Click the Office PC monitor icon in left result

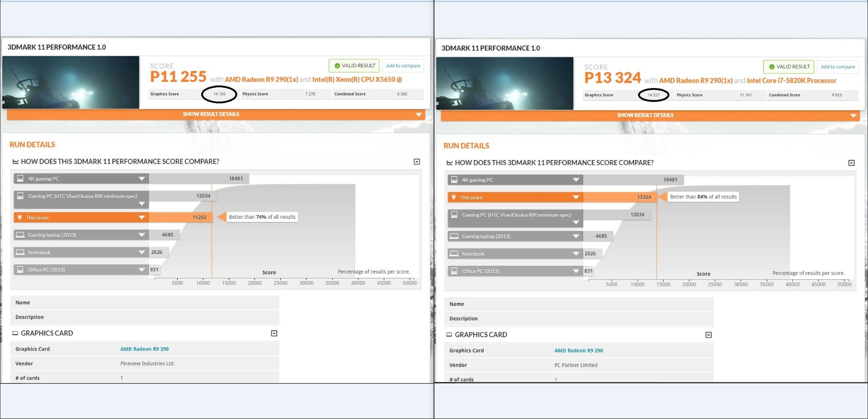[20, 270]
